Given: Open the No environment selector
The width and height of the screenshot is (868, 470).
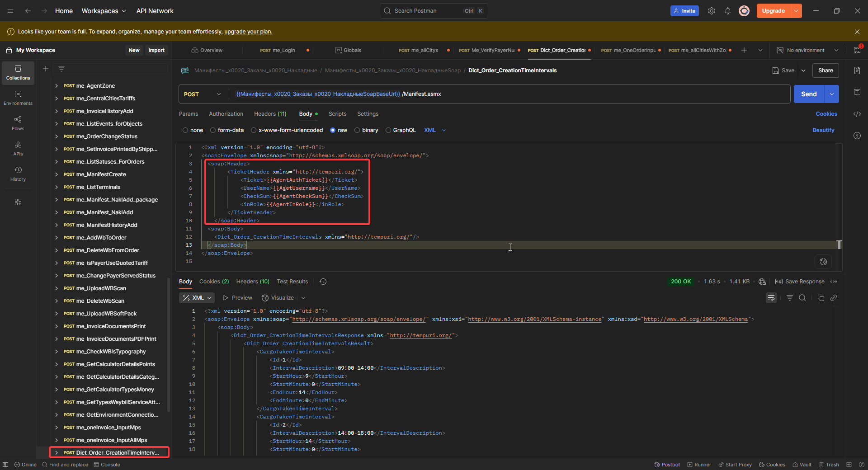Looking at the screenshot, I should click(807, 50).
